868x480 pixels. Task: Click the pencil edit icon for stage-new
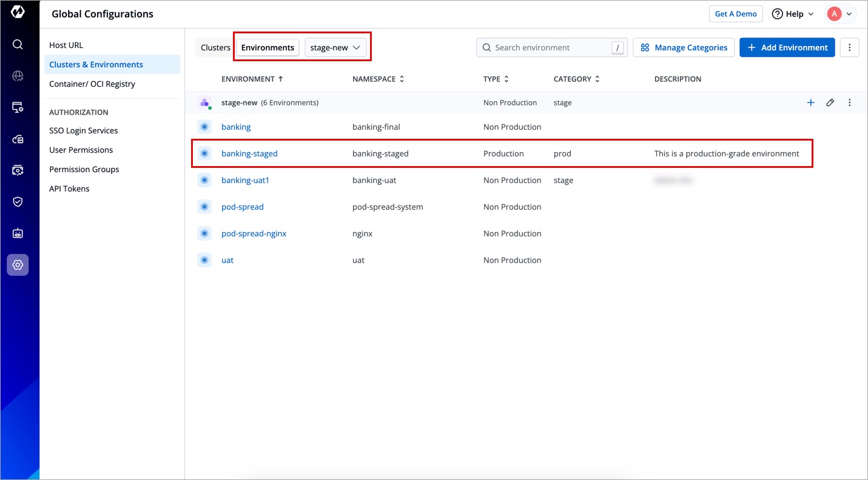(x=830, y=102)
